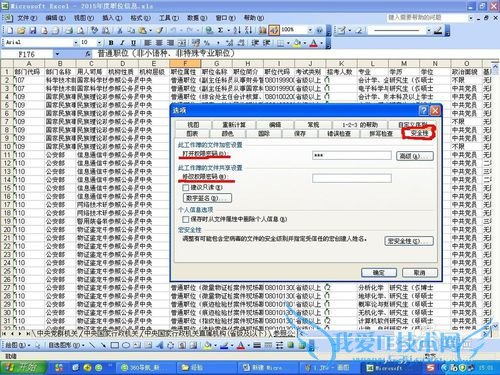Screen dimensions: 500x375
Task: Click the Options dialog help question button
Action: coord(423,110)
